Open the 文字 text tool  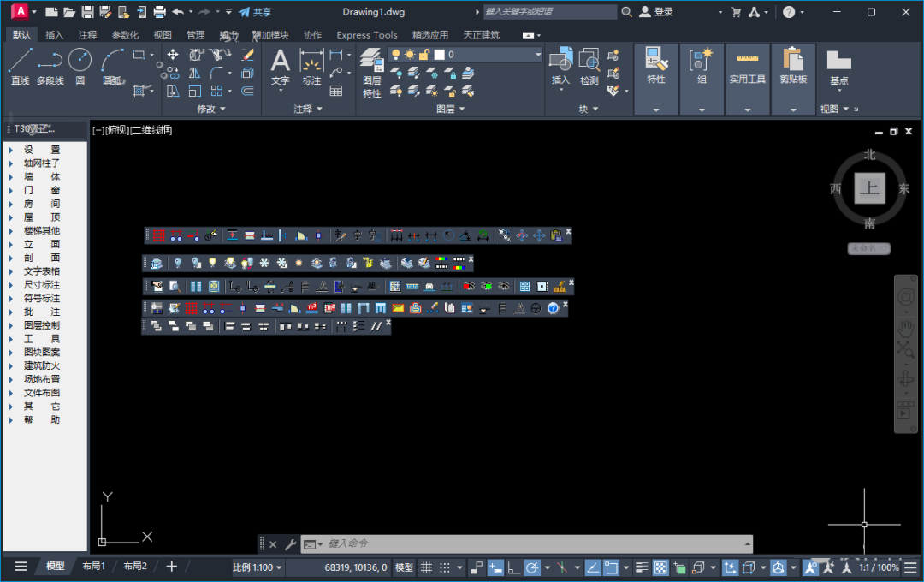click(x=281, y=67)
